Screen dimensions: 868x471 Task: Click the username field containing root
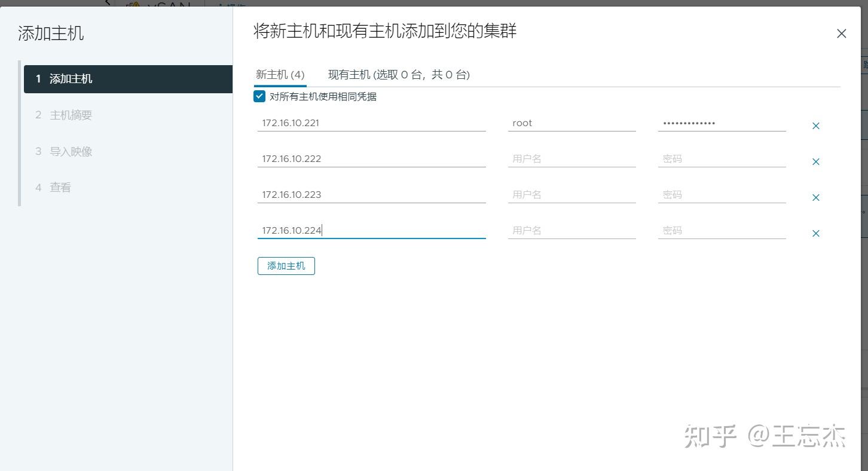tap(571, 123)
